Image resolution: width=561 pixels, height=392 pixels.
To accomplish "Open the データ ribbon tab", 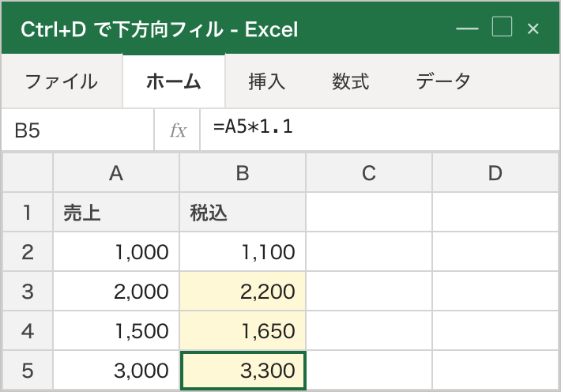I will [443, 81].
